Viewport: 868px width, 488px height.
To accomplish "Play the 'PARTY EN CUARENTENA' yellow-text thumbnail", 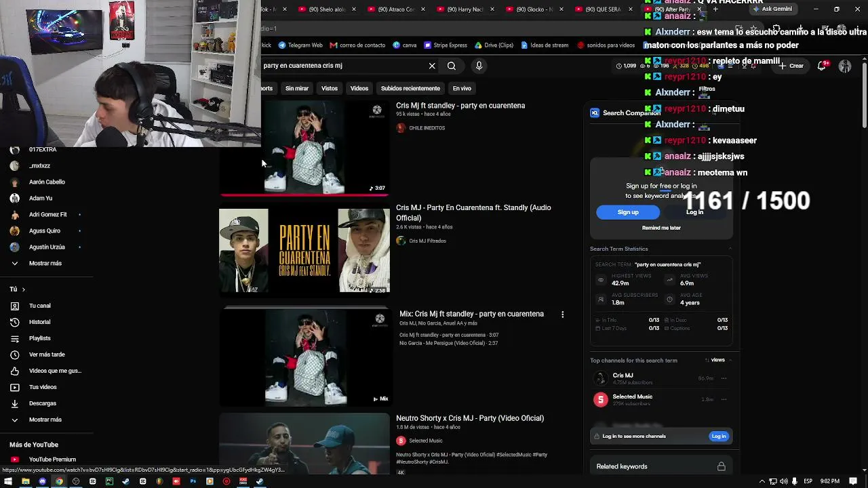I will click(x=304, y=251).
